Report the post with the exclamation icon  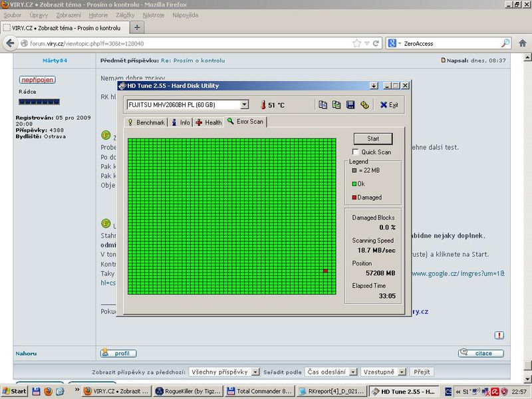click(499, 335)
